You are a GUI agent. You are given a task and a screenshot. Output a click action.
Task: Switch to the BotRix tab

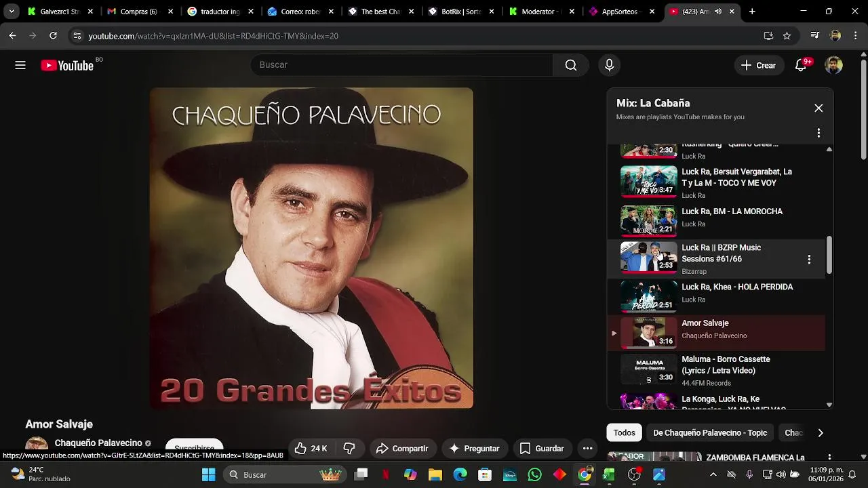pos(460,12)
